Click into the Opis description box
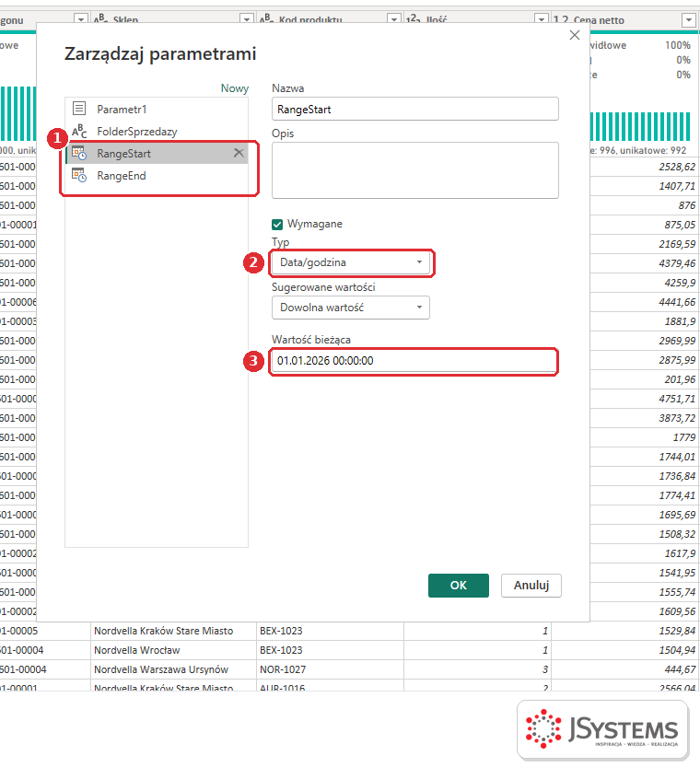Screen dimensions: 700x767 point(414,170)
